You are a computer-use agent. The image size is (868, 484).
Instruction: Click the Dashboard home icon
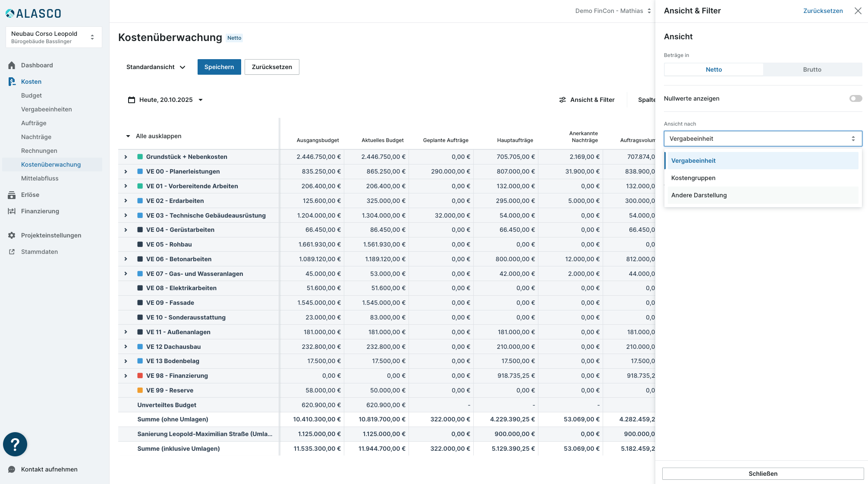coord(12,65)
